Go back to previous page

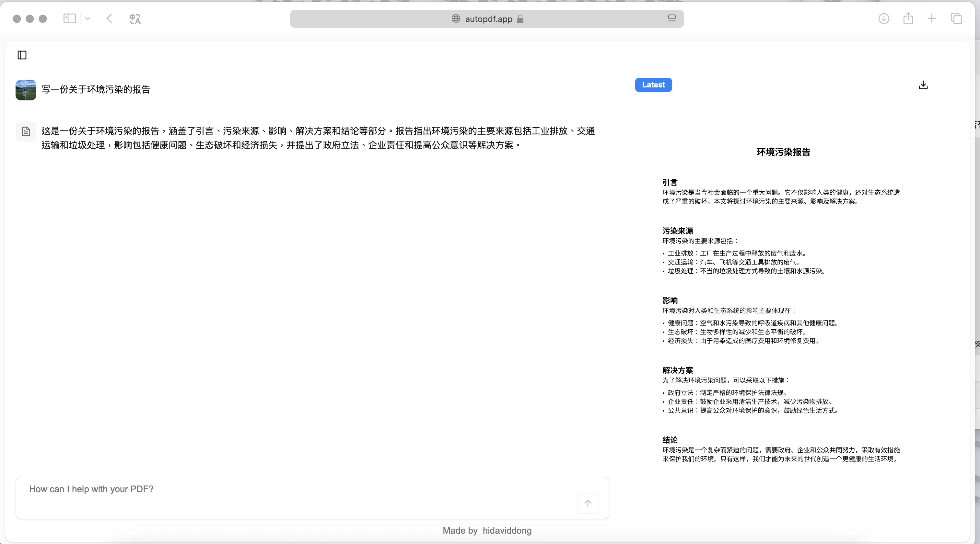[x=110, y=19]
